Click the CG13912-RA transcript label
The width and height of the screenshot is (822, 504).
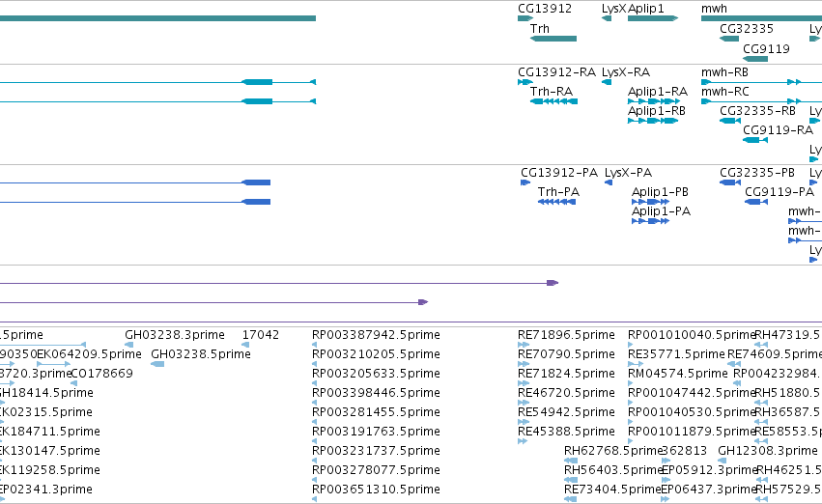pos(556,72)
